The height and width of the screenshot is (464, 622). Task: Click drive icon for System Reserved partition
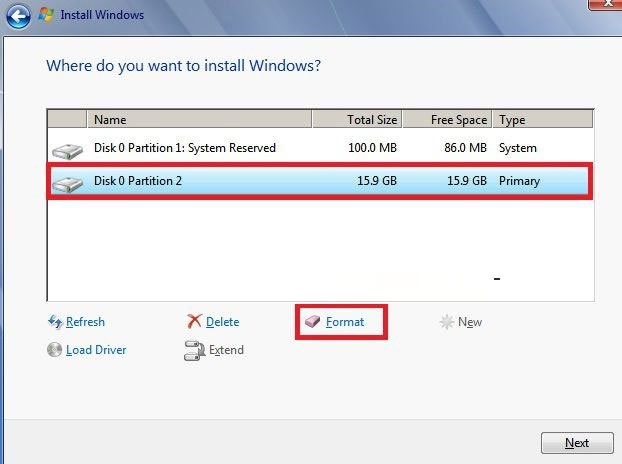[67, 151]
